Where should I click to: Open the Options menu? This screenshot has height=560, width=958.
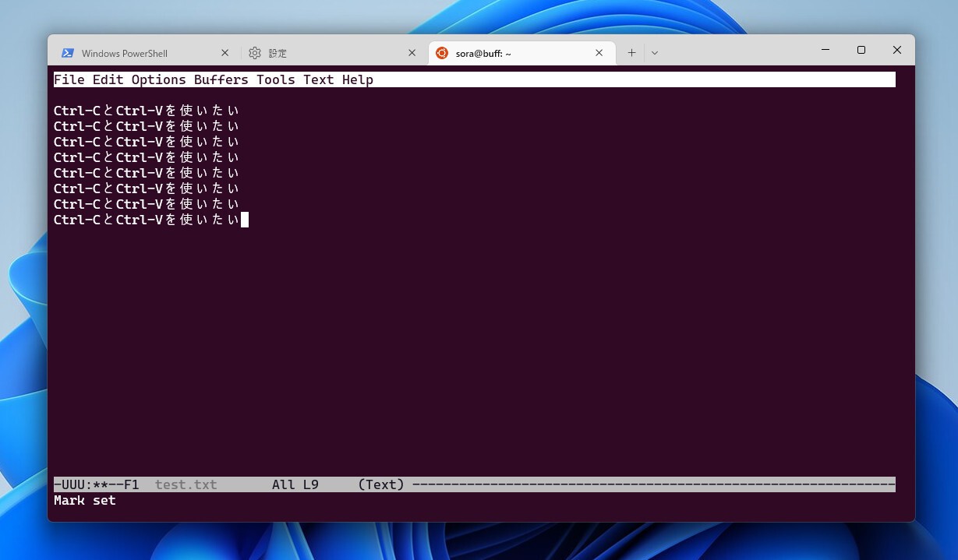[x=158, y=79]
